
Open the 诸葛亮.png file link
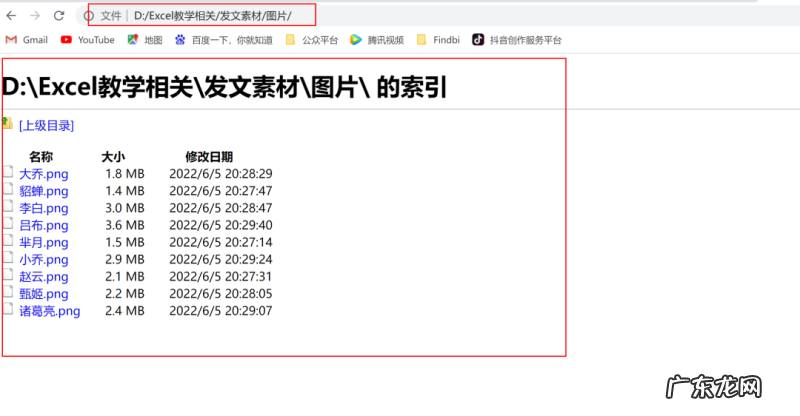pos(49,311)
